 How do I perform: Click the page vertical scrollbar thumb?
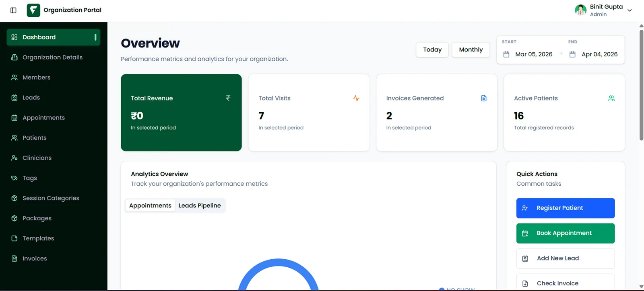pyautogui.click(x=641, y=84)
